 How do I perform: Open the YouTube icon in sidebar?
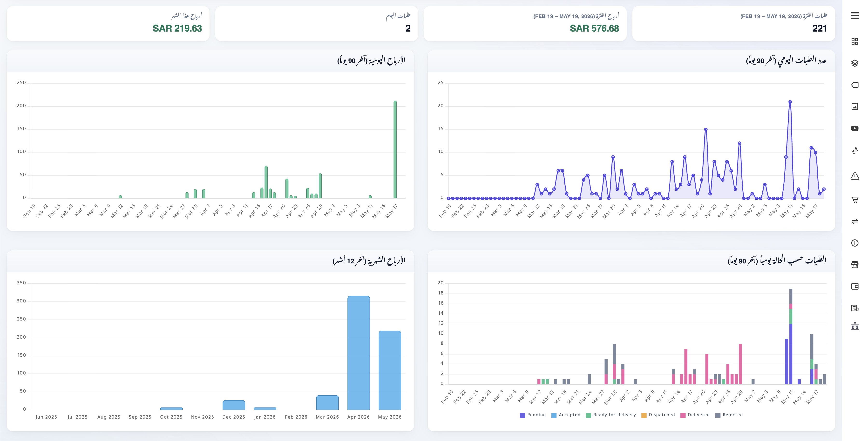click(854, 128)
